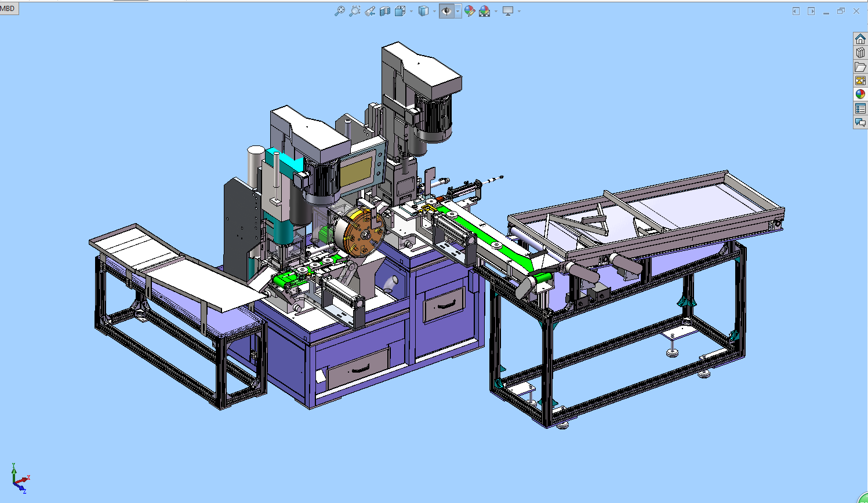
Task: Switch to the MBD tab
Action: (x=8, y=8)
